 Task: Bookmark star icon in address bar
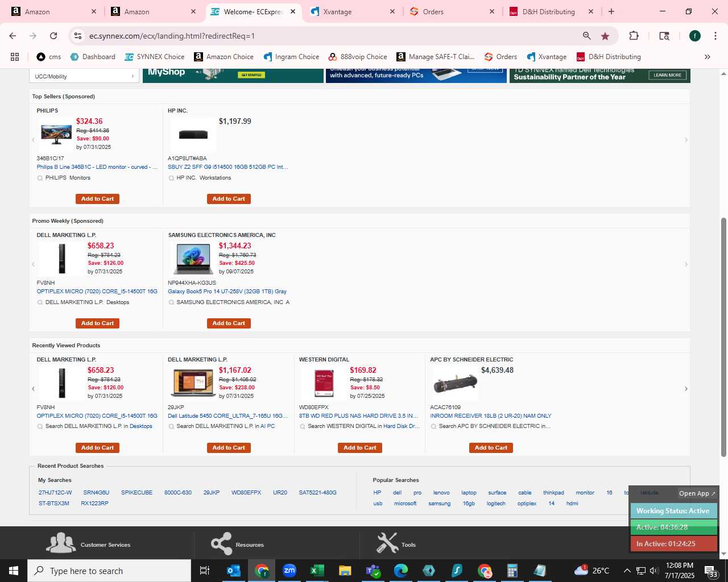click(605, 36)
